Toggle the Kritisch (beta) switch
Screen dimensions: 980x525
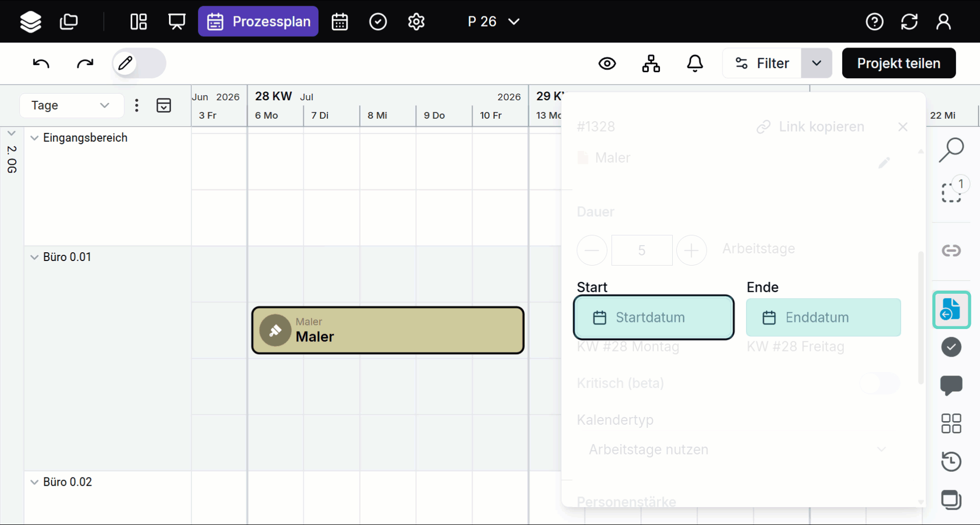(879, 383)
